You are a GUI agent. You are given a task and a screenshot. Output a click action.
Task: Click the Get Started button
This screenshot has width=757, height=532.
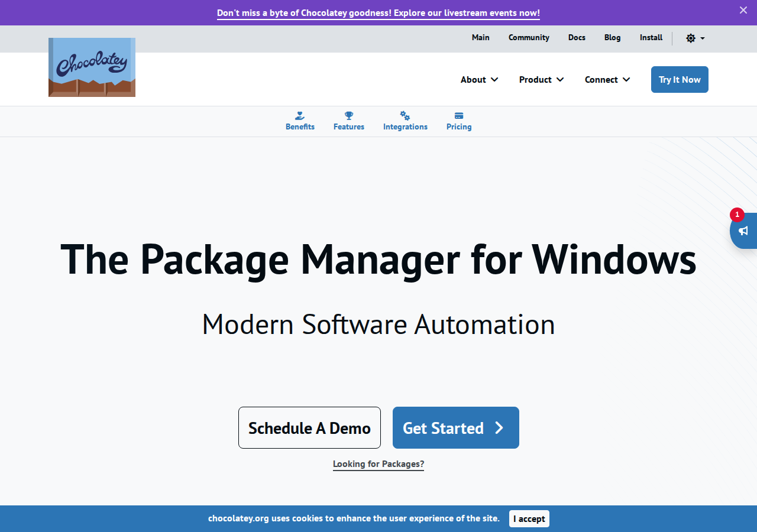point(456,427)
